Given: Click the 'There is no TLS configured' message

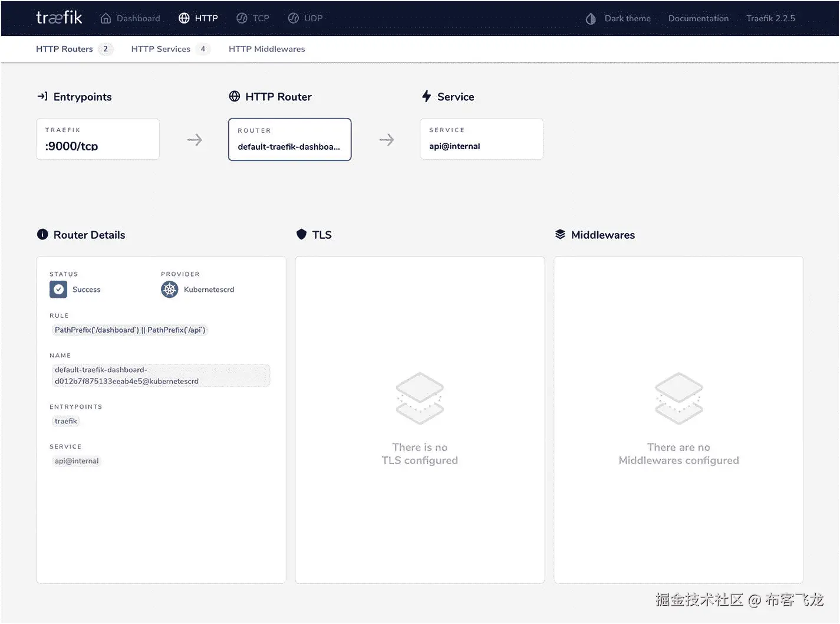Looking at the screenshot, I should (420, 454).
